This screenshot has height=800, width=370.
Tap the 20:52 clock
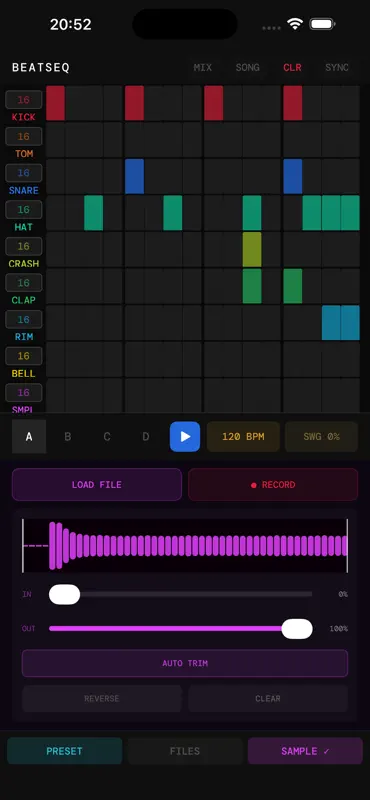coord(70,24)
